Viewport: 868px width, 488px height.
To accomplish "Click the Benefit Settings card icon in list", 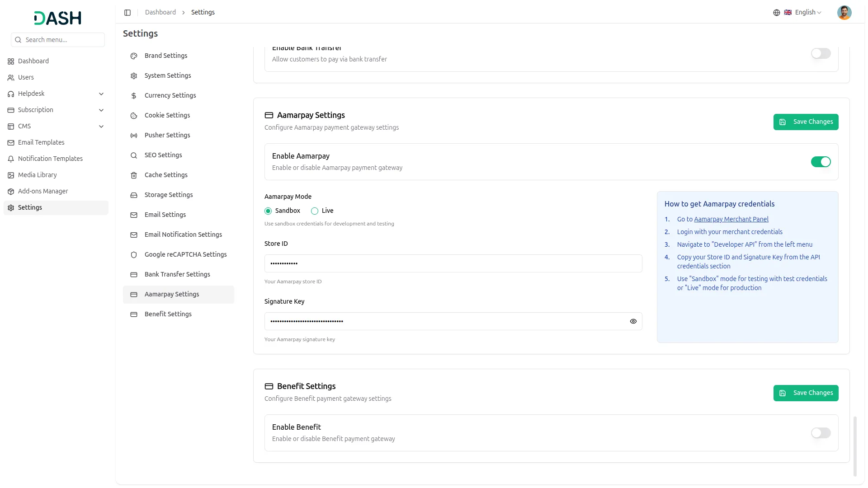I will click(x=134, y=314).
